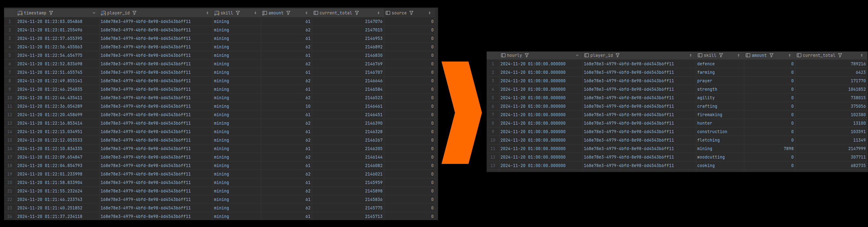Select row number 24 in left table
This screenshot has height=227, width=868.
pos(10,217)
